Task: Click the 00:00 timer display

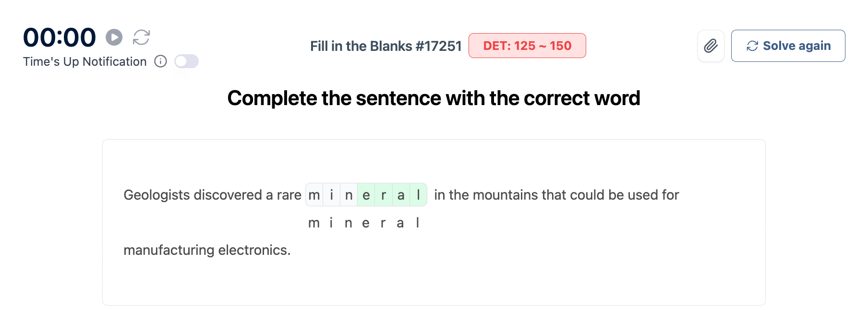Action: [x=60, y=37]
